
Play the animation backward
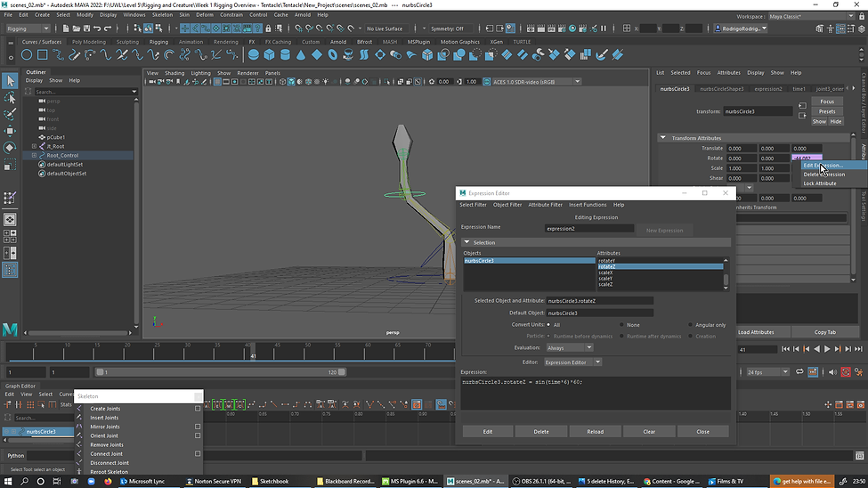tap(816, 349)
